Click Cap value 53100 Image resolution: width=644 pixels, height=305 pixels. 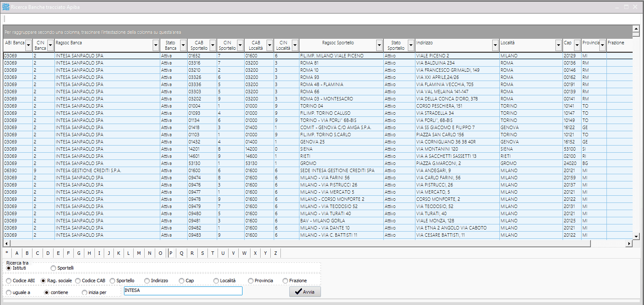pyautogui.click(x=572, y=149)
